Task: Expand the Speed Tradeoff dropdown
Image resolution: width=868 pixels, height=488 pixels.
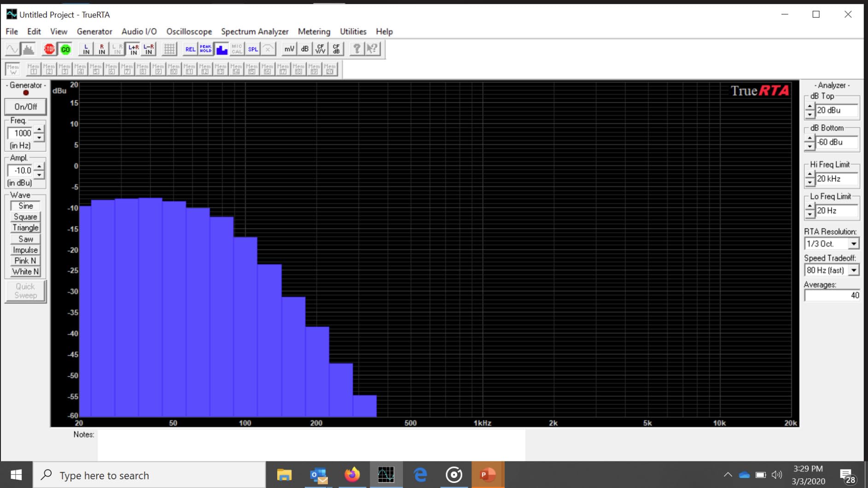Action: (853, 270)
